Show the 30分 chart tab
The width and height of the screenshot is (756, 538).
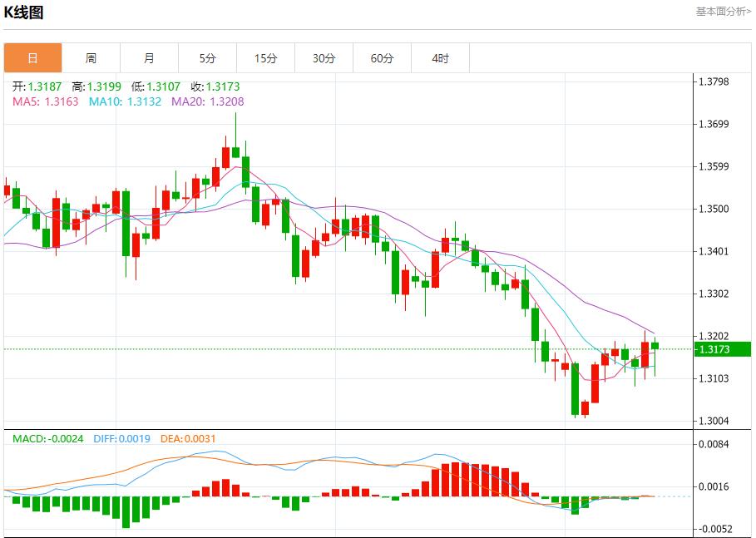coord(324,58)
